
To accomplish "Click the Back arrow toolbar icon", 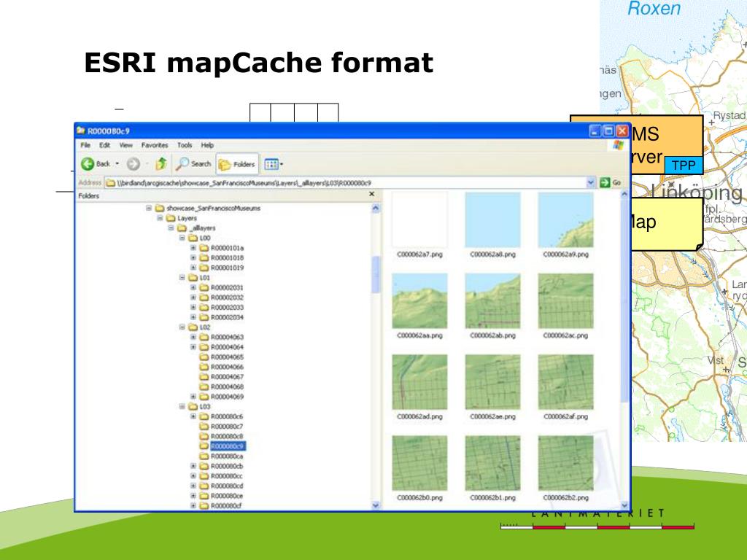I will [88, 164].
